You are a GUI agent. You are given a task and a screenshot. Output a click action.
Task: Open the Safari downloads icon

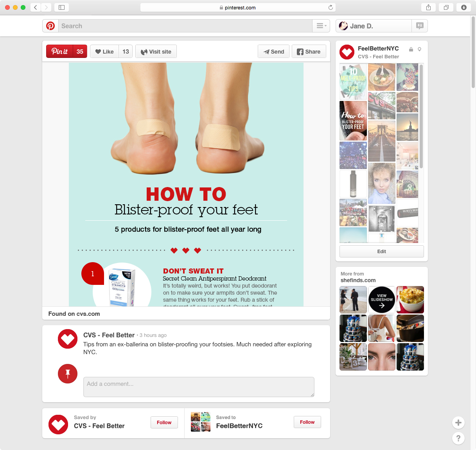(464, 7)
